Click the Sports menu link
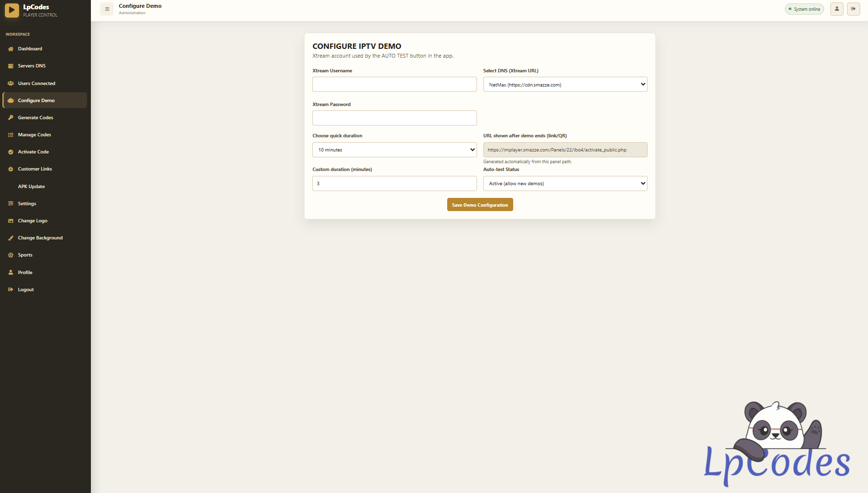Screen dimensions: 868x493 pyautogui.click(x=45, y=255)
